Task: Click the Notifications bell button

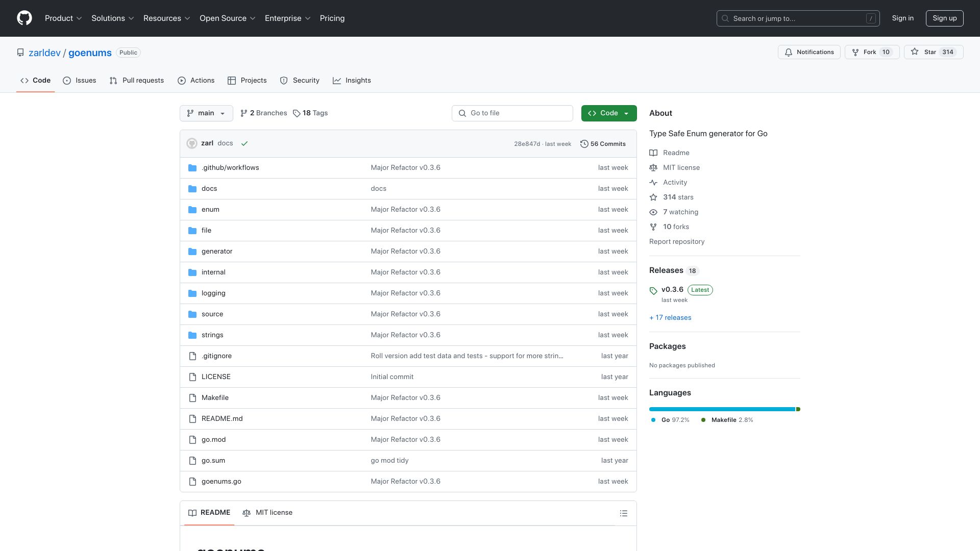Action: tap(809, 52)
